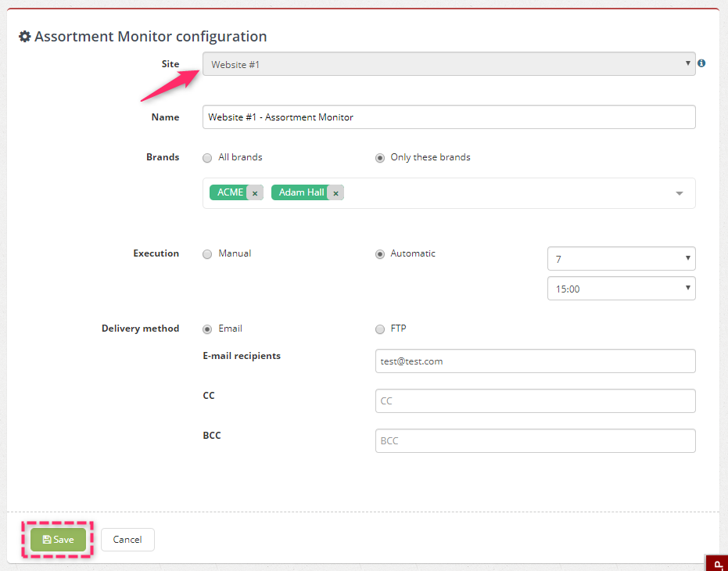This screenshot has width=728, height=571.
Task: Select Only these brands option
Action: (x=380, y=158)
